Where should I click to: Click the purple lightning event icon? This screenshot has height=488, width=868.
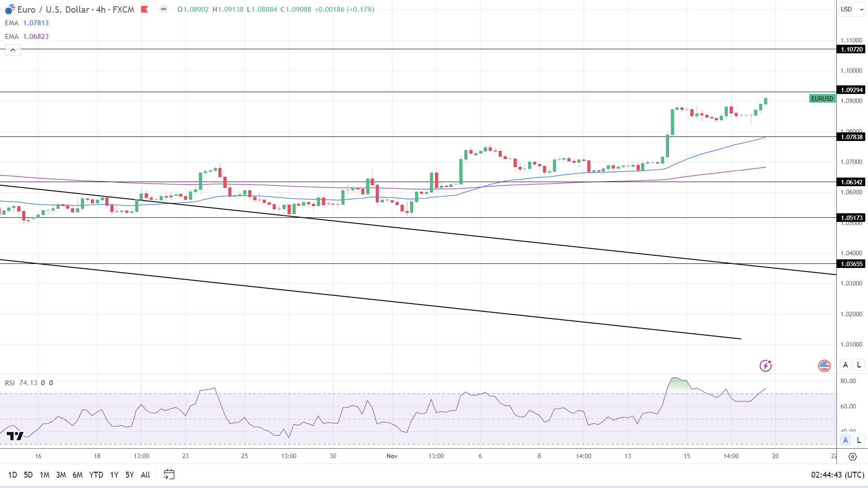point(765,366)
